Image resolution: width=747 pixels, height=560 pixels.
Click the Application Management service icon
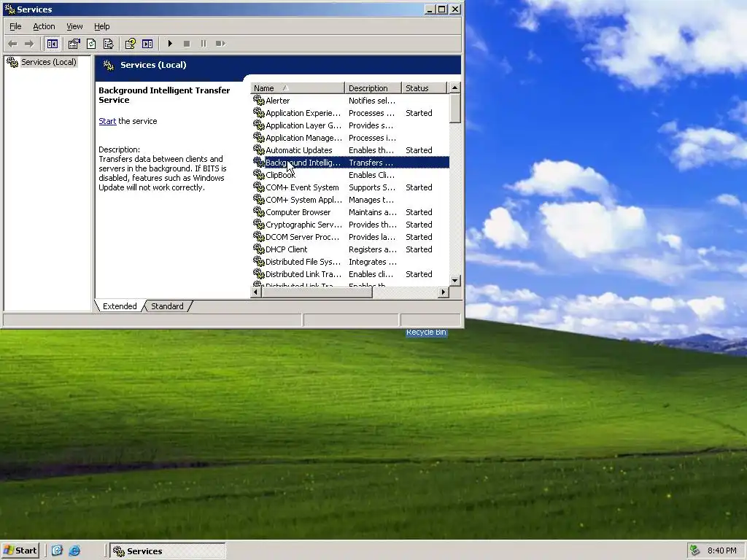[x=259, y=138]
